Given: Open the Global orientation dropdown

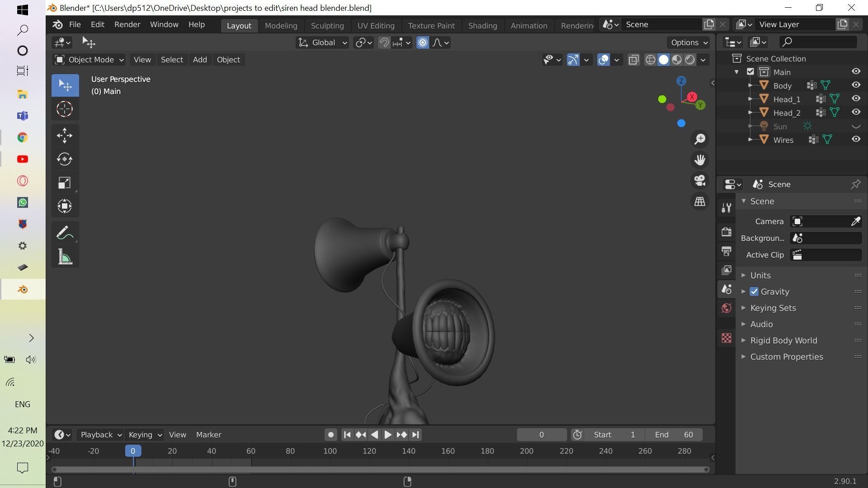Looking at the screenshot, I should tap(322, 42).
